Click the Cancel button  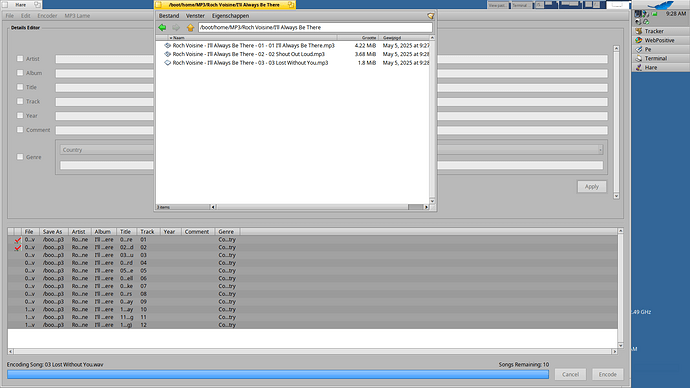(x=570, y=374)
